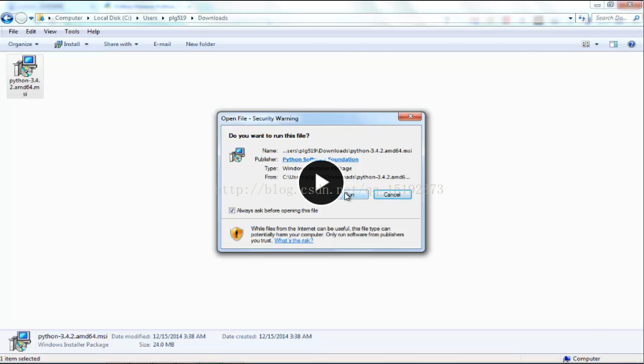Close the Security Warning dialog
This screenshot has width=644, height=364.
pos(410,116)
